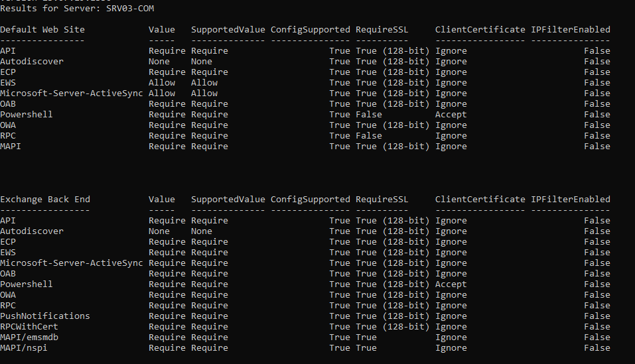635x364 pixels.
Task: Click the ClientCertificate header in the bottom table
Action: [x=480, y=200]
